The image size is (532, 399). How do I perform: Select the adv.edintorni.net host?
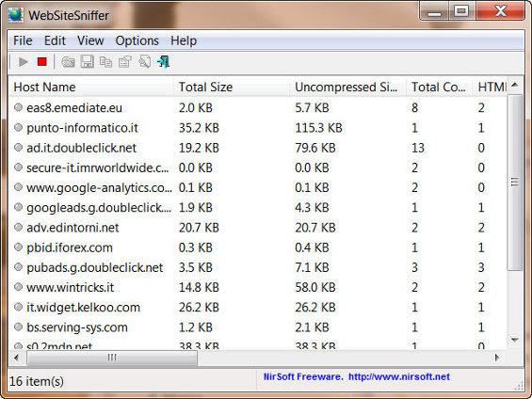pyautogui.click(x=73, y=228)
